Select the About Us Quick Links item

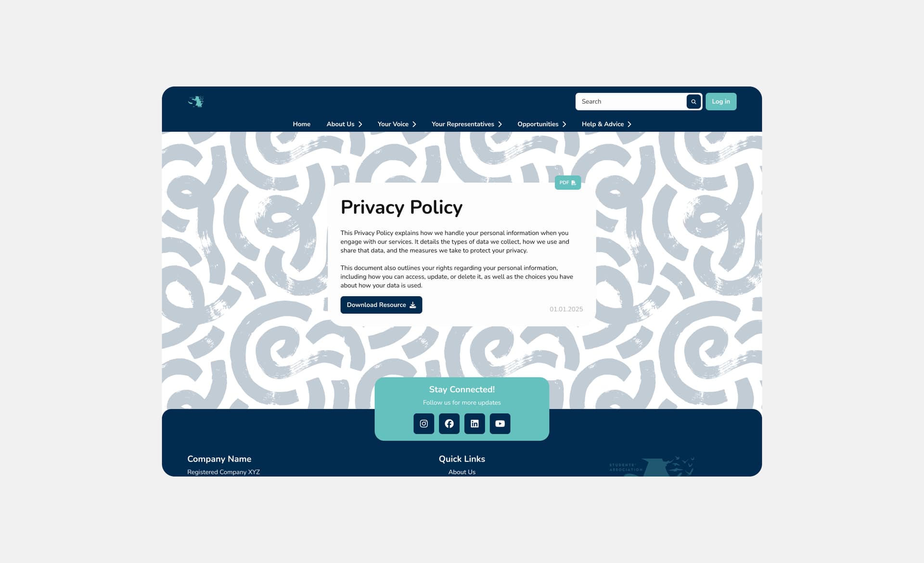point(462,472)
